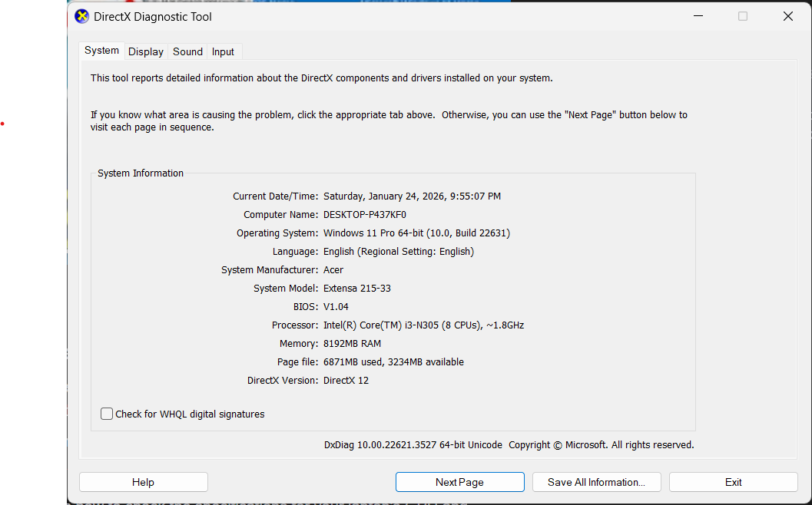This screenshot has height=505, width=812.
Task: Click system model Extensa 215-33
Action: (x=356, y=289)
